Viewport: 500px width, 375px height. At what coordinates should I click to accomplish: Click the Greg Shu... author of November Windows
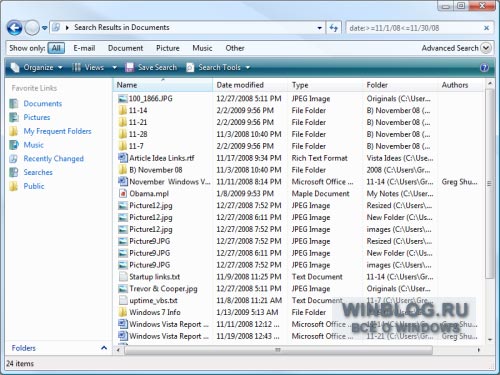(x=459, y=182)
